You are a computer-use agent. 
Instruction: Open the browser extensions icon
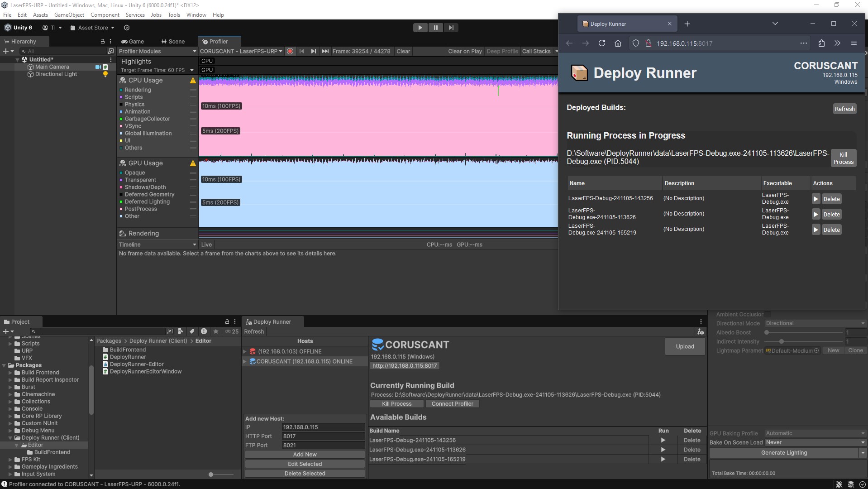click(x=821, y=43)
